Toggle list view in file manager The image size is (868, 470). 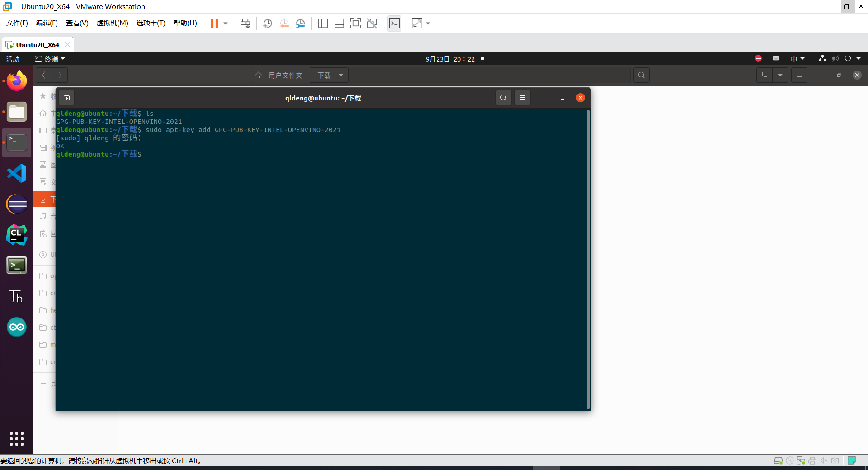click(764, 75)
